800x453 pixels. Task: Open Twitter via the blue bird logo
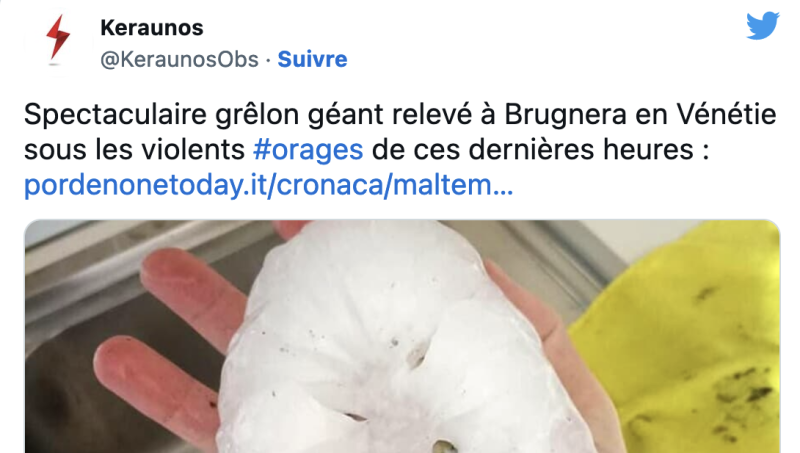point(763,26)
